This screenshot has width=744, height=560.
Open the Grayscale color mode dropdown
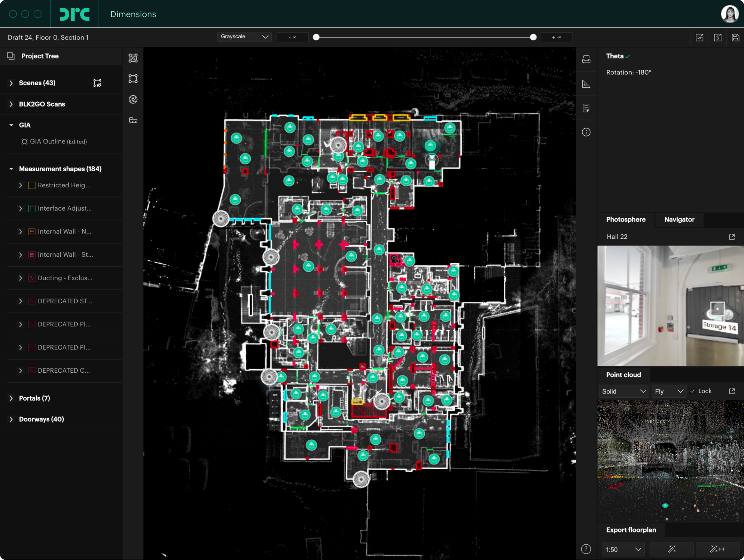coord(244,37)
